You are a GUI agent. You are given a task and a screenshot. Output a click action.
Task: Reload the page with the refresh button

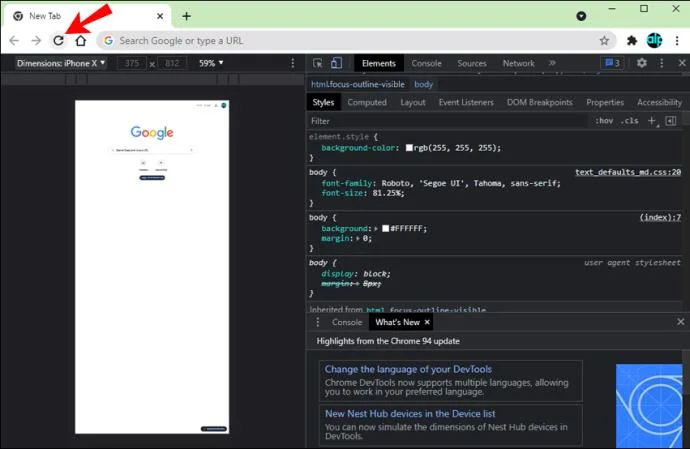pos(59,40)
